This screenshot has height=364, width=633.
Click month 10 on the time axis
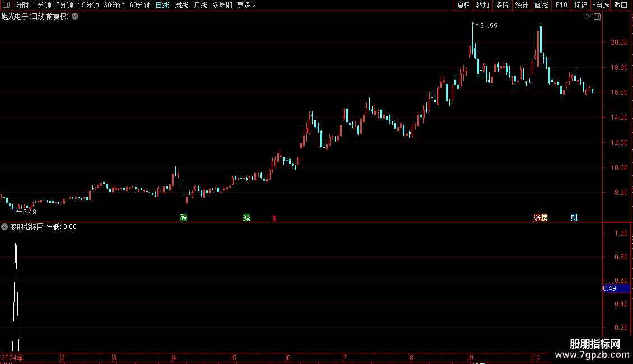536,358
